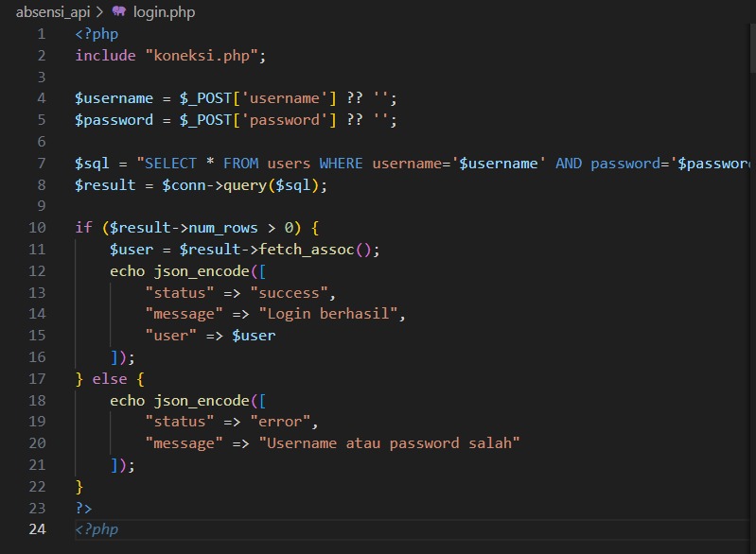This screenshot has width=756, height=554.
Task: Click line number 10 in gutter
Action: pos(37,228)
